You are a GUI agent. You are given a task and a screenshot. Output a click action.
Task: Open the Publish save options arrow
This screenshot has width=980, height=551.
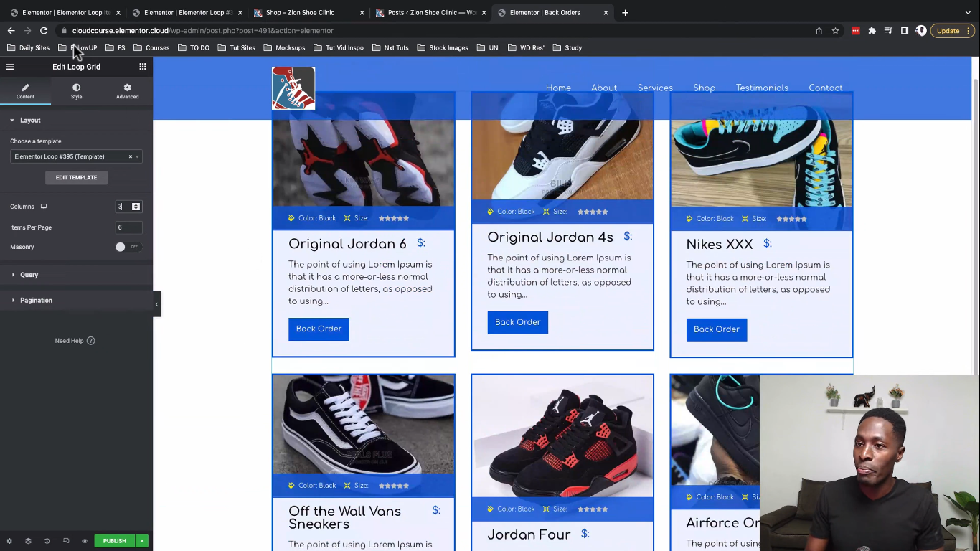click(142, 541)
